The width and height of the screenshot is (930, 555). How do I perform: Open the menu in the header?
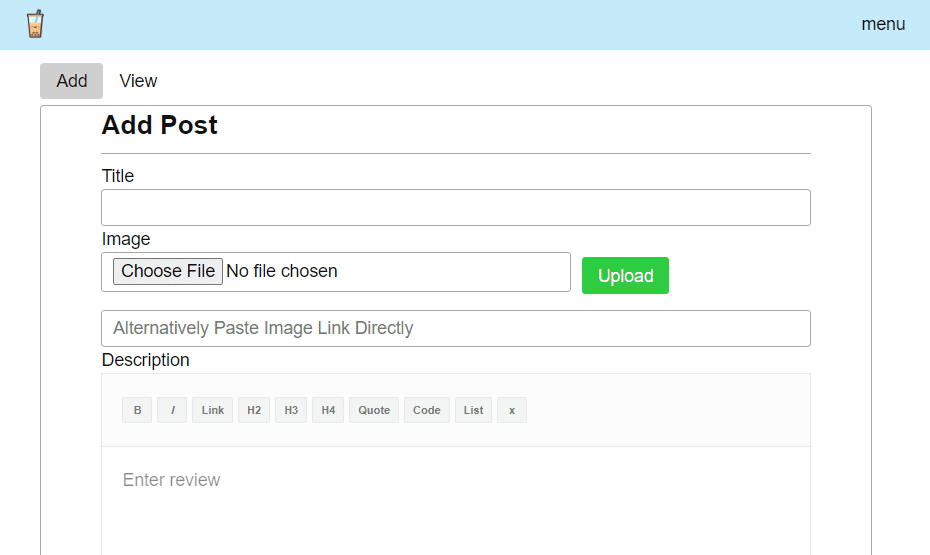click(883, 24)
